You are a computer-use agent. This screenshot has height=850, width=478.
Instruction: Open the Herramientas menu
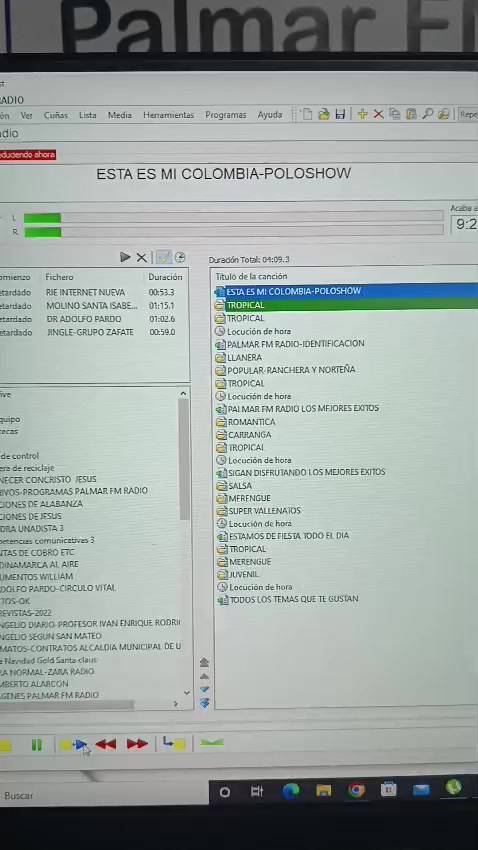click(169, 115)
